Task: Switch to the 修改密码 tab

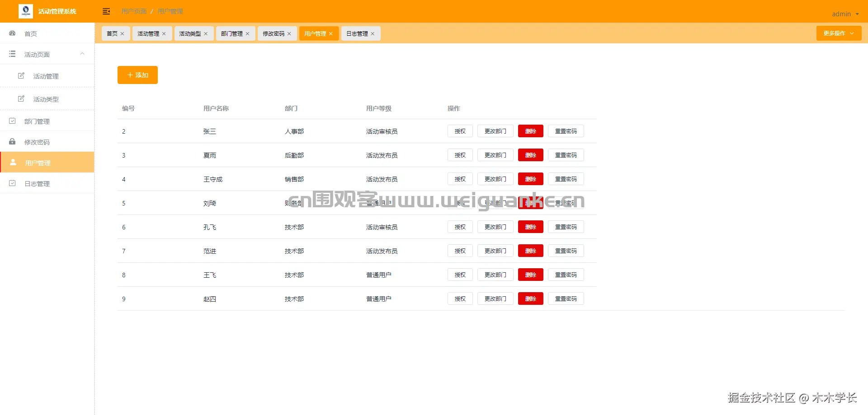Action: (x=274, y=34)
